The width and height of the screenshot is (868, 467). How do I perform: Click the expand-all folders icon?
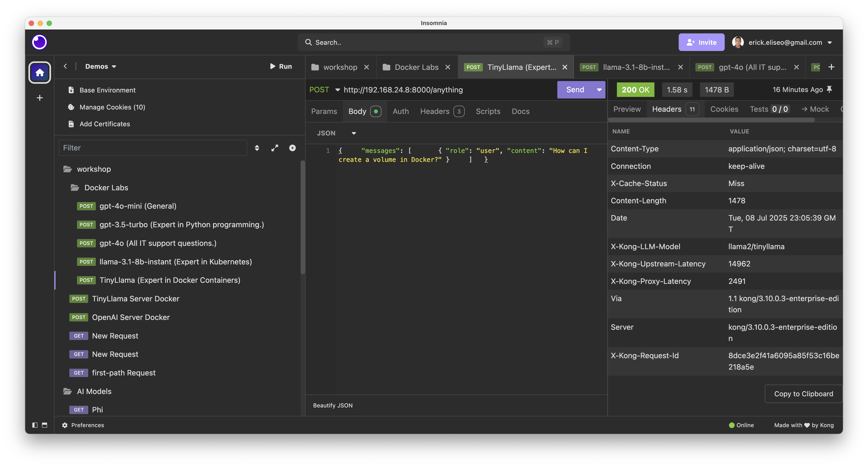coord(275,148)
